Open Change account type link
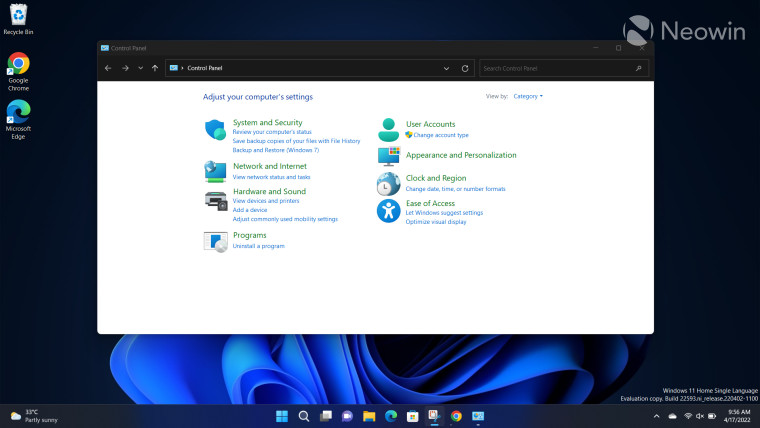Image resolution: width=760 pixels, height=428 pixels. tap(440, 135)
